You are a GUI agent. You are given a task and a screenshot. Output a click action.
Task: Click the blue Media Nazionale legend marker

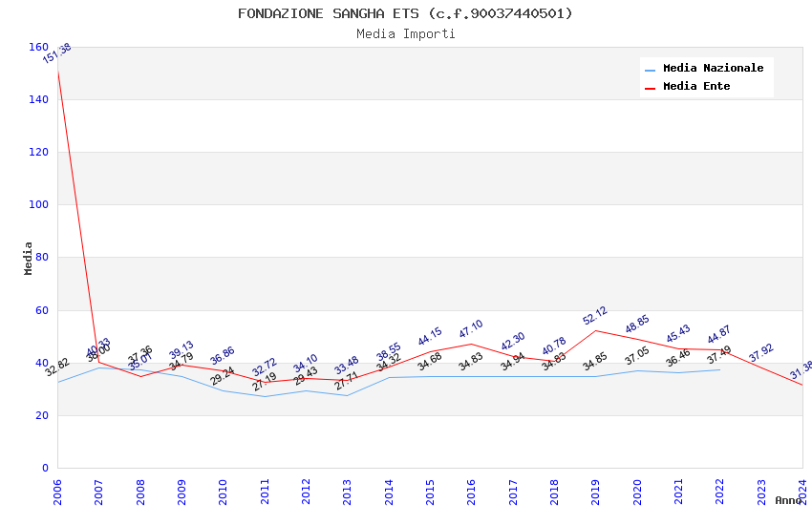650,70
